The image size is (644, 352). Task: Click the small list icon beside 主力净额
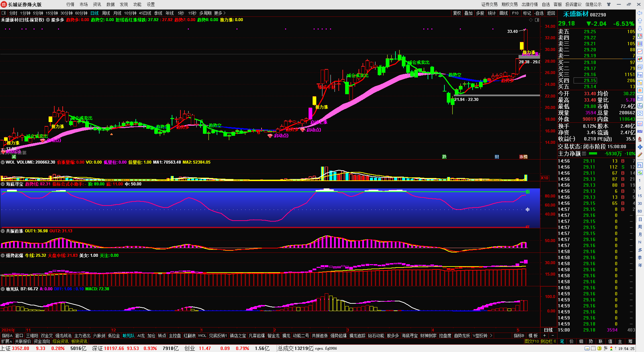click(x=584, y=154)
